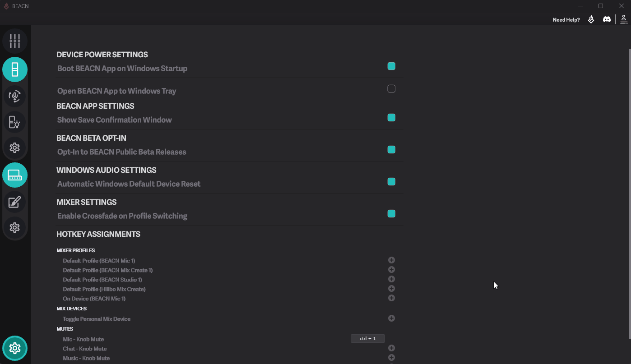The height and width of the screenshot is (364, 631).
Task: Disable Boot BEACN App on Windows Startup
Action: (391, 66)
